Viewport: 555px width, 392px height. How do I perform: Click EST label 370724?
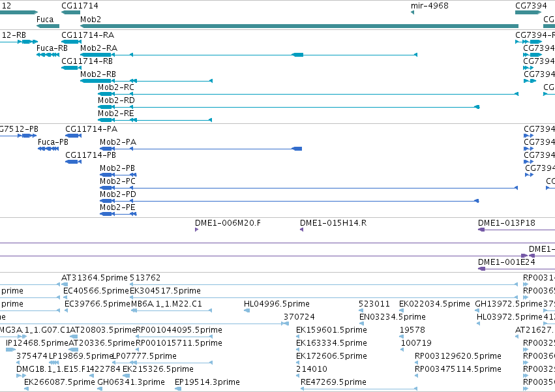(x=299, y=317)
